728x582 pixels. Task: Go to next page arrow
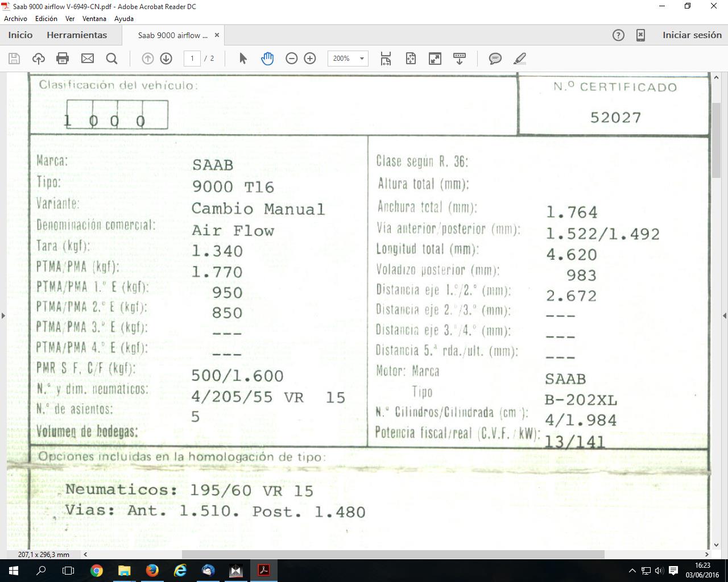coord(166,59)
